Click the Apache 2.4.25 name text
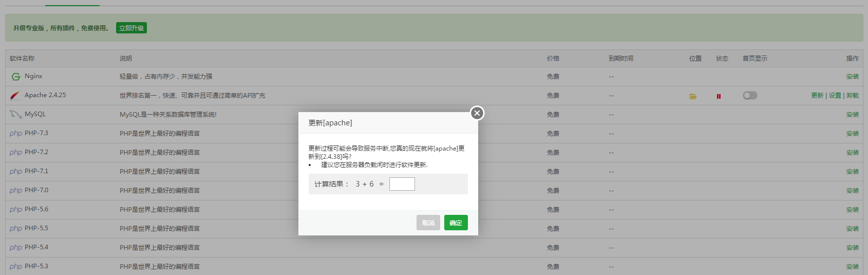The width and height of the screenshot is (868, 275). point(45,95)
